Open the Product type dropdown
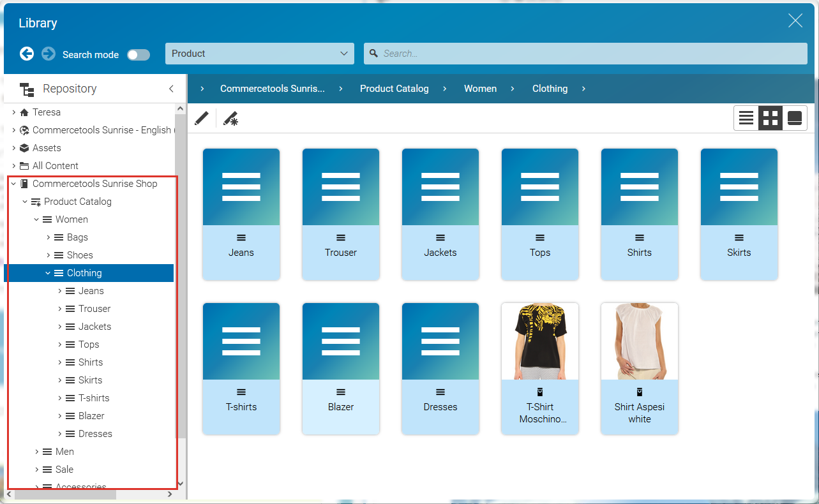Viewport: 819px width, 504px height. tap(259, 54)
